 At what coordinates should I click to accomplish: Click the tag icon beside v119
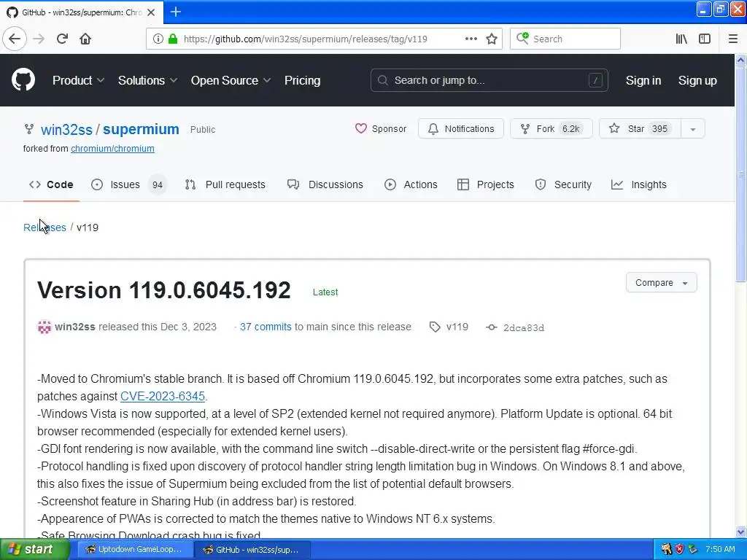tap(435, 327)
